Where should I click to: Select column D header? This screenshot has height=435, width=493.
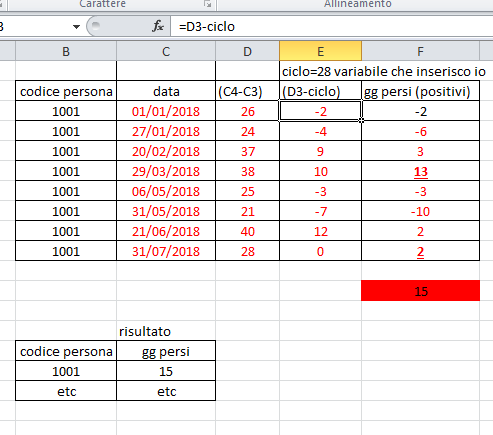click(x=247, y=51)
